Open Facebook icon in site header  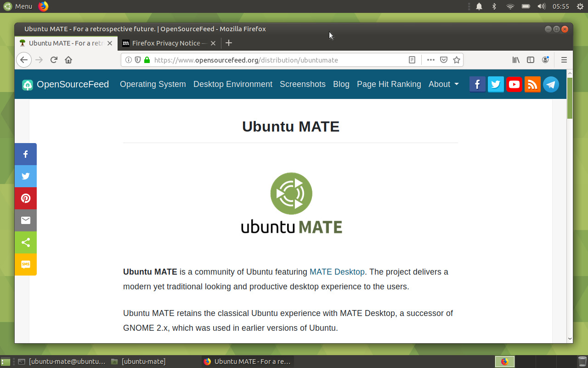477,84
